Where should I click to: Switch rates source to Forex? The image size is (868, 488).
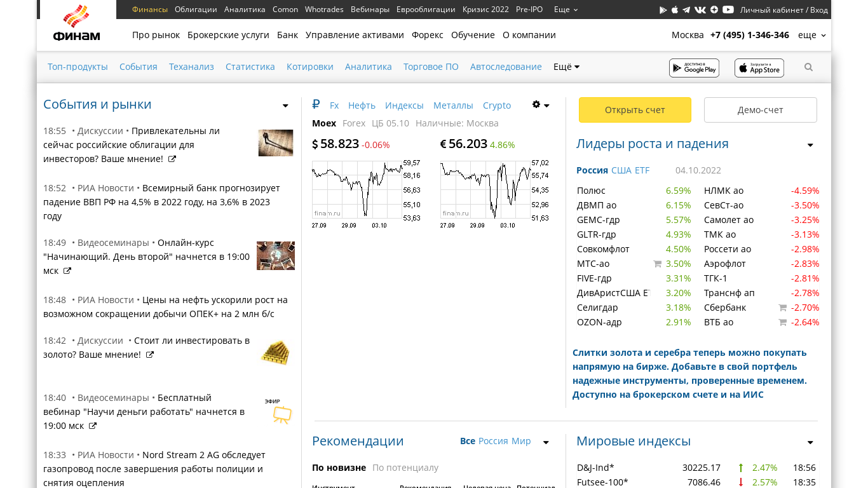(x=354, y=123)
